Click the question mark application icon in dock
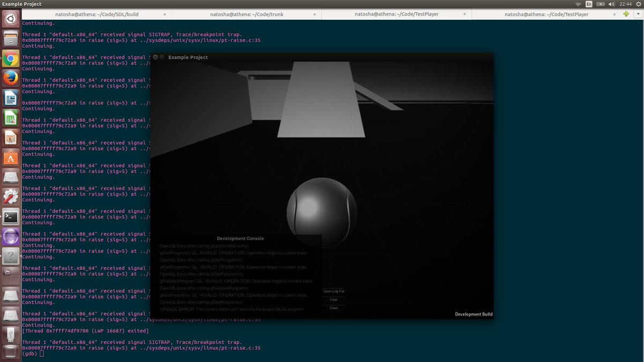The height and width of the screenshot is (362, 644). (11, 256)
